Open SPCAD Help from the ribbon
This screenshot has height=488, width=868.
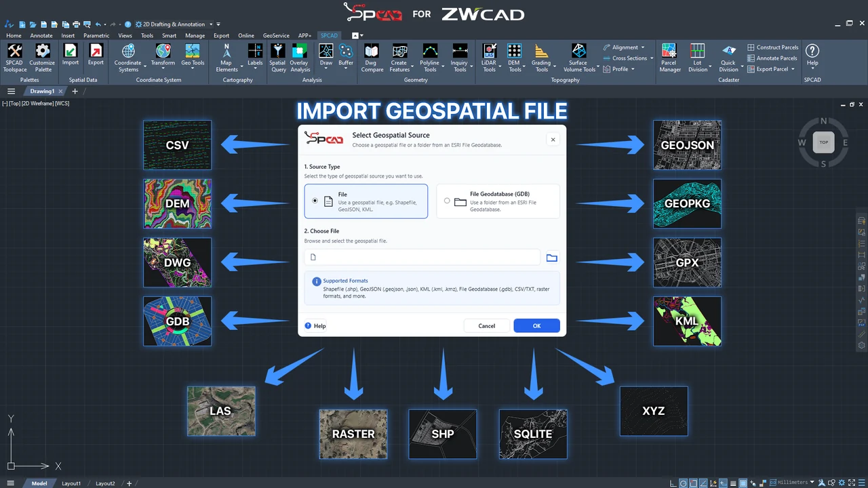(x=812, y=56)
